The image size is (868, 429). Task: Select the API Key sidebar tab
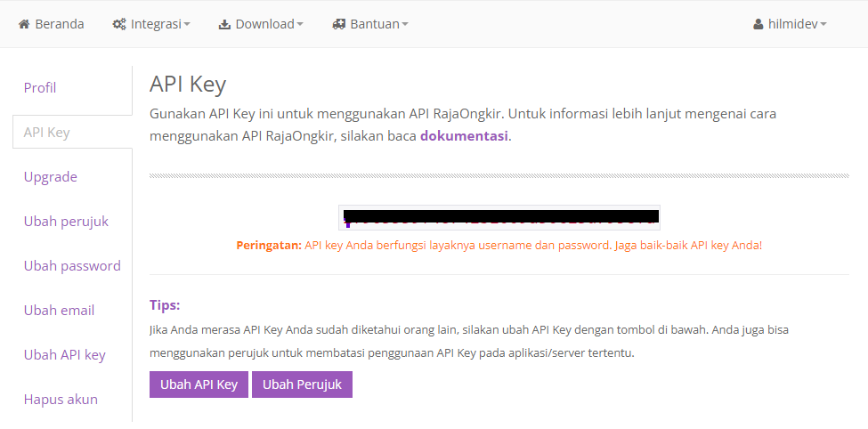pyautogui.click(x=72, y=133)
